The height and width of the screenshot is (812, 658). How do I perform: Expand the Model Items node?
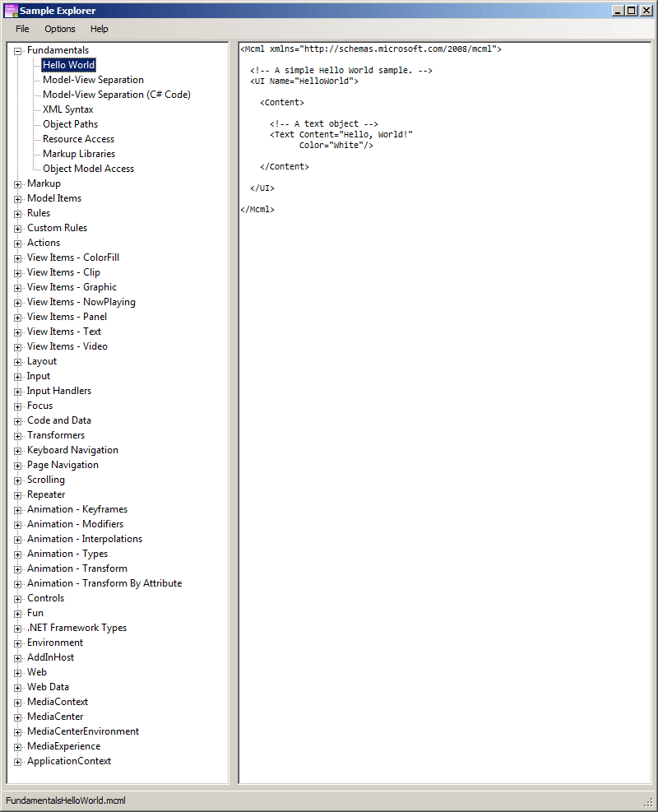17,199
